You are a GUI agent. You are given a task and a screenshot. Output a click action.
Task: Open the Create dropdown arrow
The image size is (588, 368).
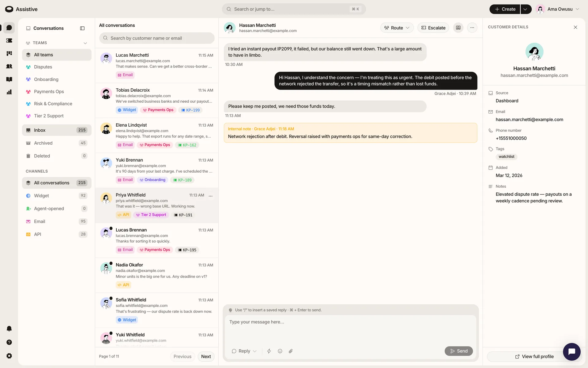click(526, 9)
